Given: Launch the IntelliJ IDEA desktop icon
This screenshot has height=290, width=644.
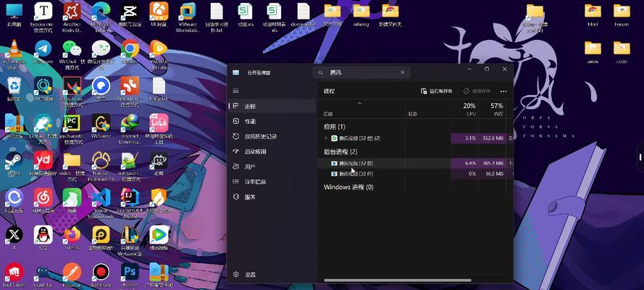Looking at the screenshot, I should 130,198.
